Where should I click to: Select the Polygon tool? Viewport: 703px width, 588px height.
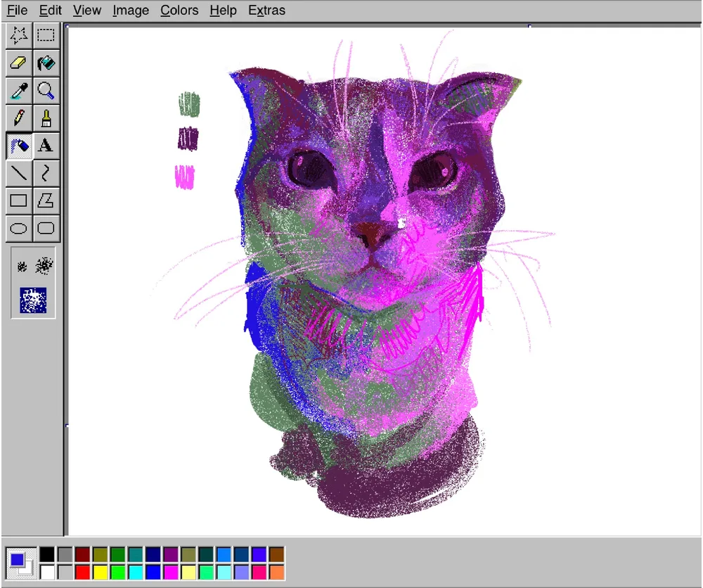[x=46, y=201]
